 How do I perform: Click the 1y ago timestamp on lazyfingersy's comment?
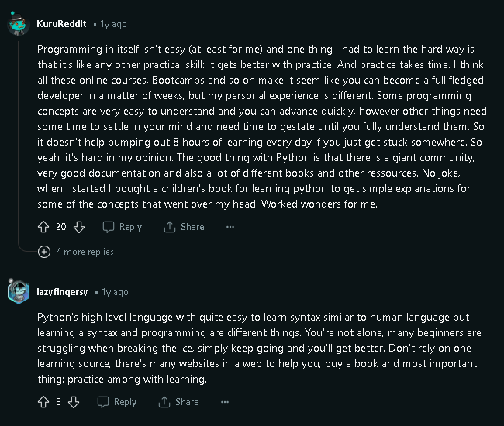[115, 292]
